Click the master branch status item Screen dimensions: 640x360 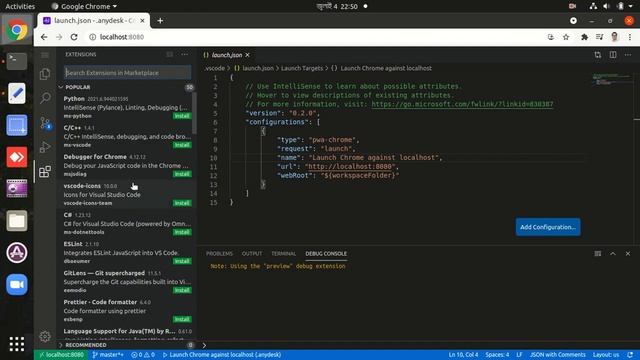pyautogui.click(x=108, y=355)
